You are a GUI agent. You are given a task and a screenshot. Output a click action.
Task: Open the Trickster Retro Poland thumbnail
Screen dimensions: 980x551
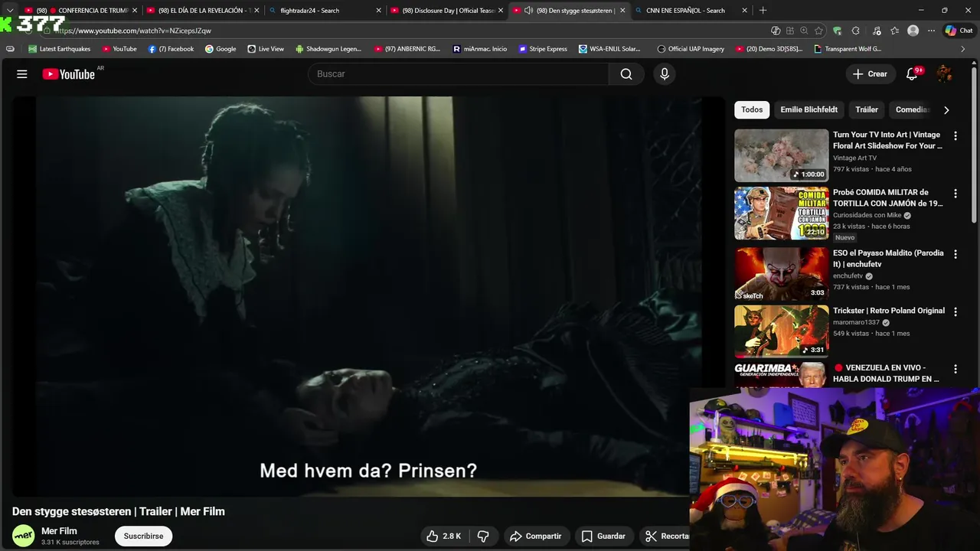point(781,331)
